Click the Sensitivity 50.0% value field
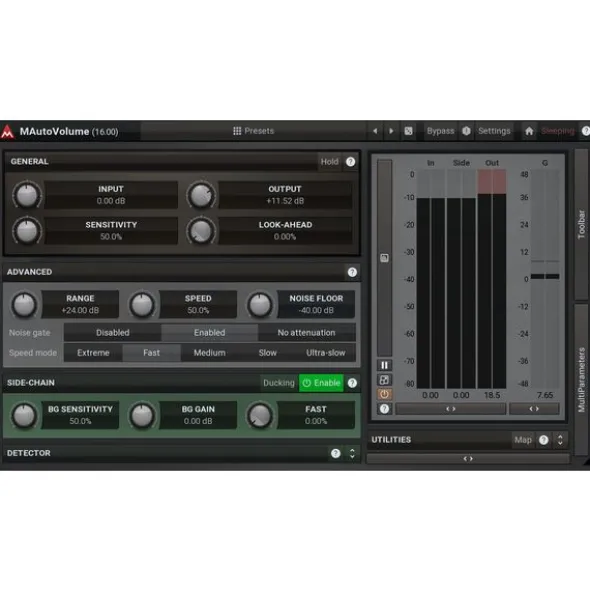The height and width of the screenshot is (591, 590). [x=111, y=231]
